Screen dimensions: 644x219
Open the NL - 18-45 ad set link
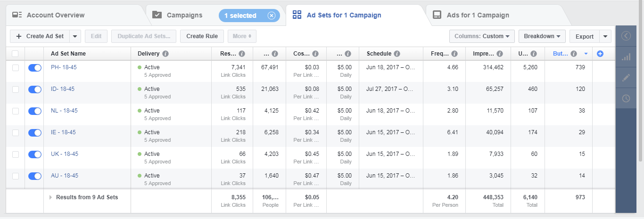tap(64, 111)
